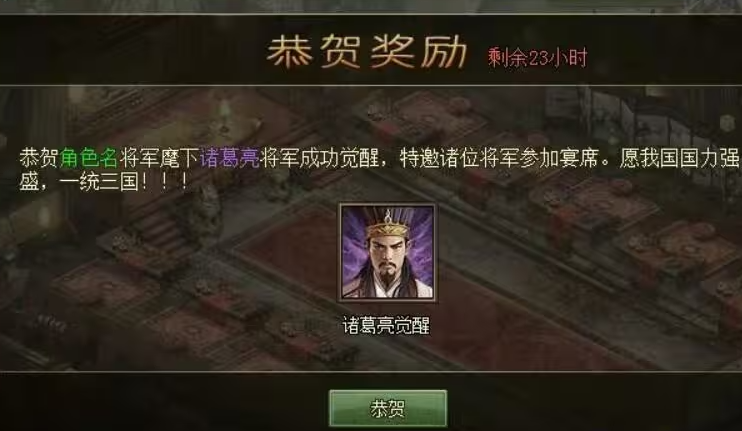Click the 恭贺奖励 title heading

tap(367, 51)
